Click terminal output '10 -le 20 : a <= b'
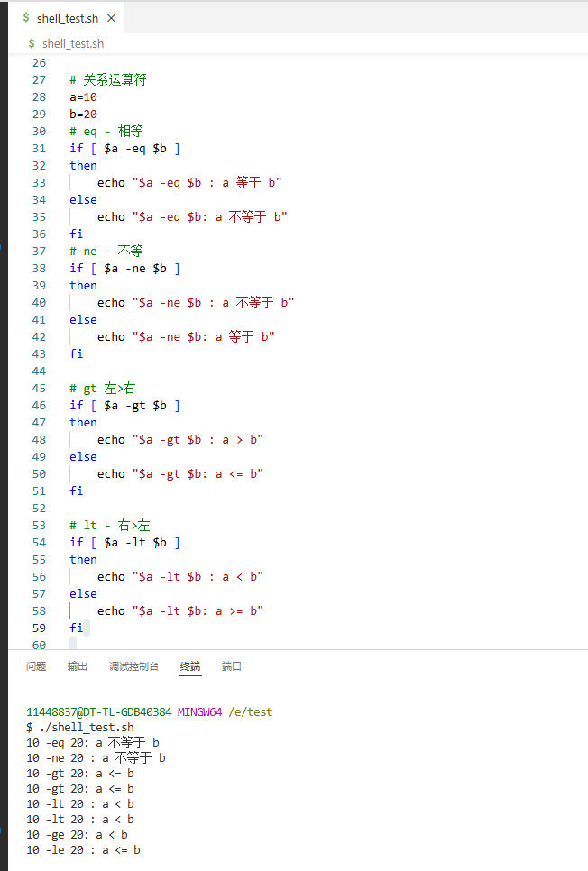This screenshot has width=588, height=871. tap(83, 850)
